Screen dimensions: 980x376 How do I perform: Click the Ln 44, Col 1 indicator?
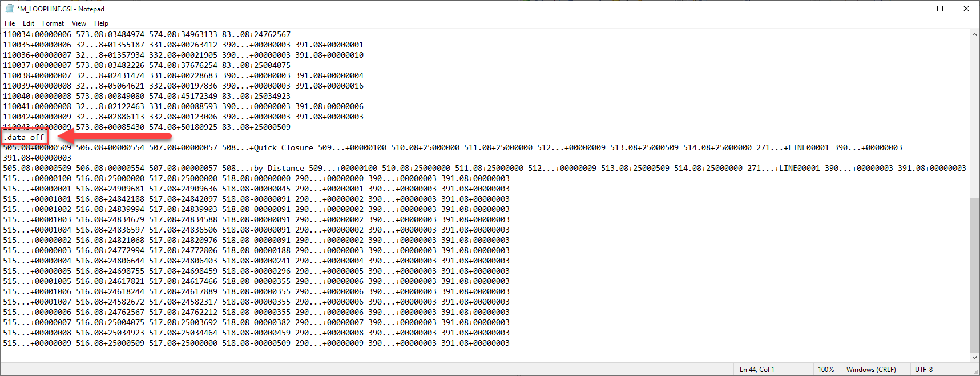[x=757, y=370]
